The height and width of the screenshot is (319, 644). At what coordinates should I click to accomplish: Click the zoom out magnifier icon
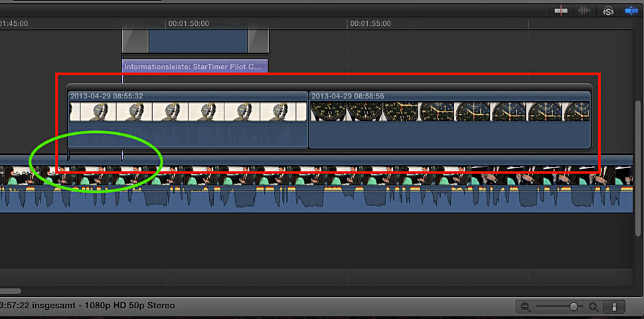click(526, 307)
